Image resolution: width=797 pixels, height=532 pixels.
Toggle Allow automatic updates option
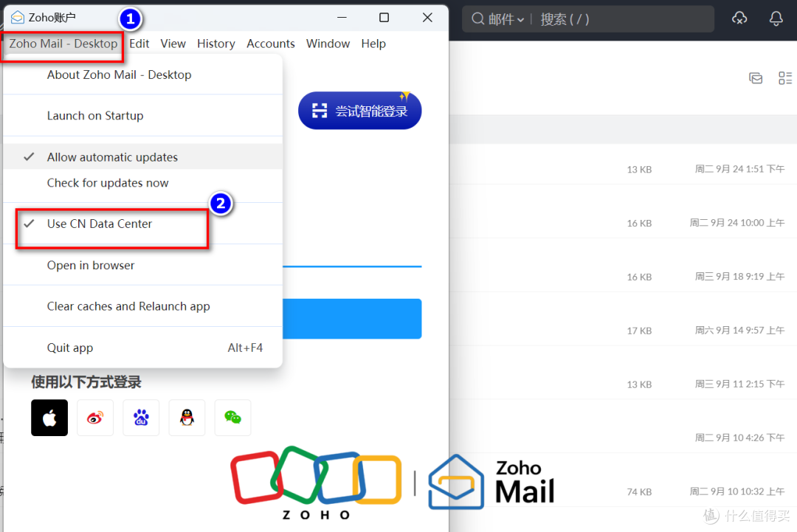[x=143, y=157]
